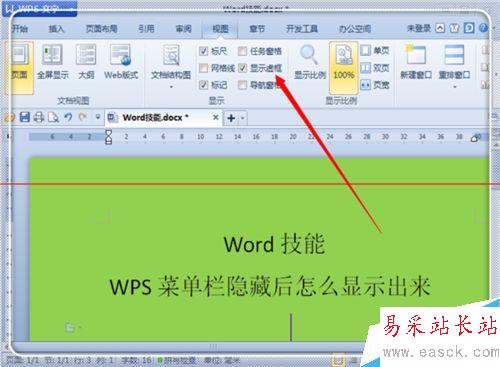Open zoom ratio dialog (显示比例) magnifier
This screenshot has height=367, width=500.
coord(310,63)
